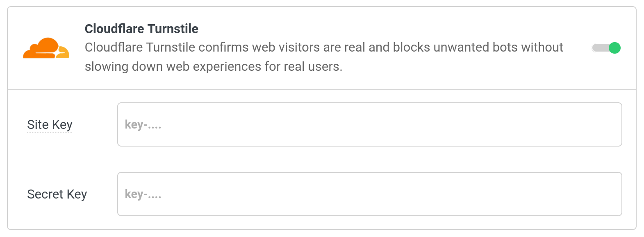Click the Secret Key placeholder text
The height and width of the screenshot is (237, 644).
(143, 194)
